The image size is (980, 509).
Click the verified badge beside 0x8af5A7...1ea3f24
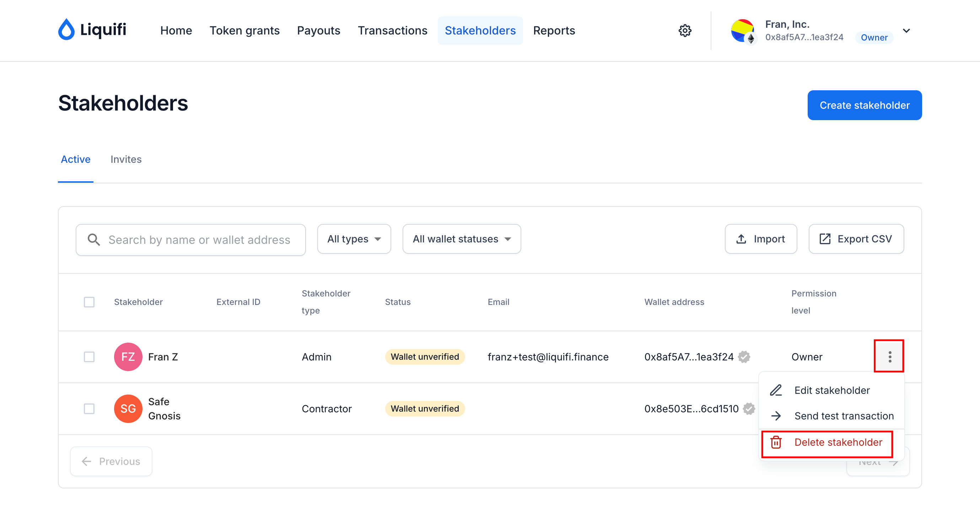pyautogui.click(x=744, y=357)
